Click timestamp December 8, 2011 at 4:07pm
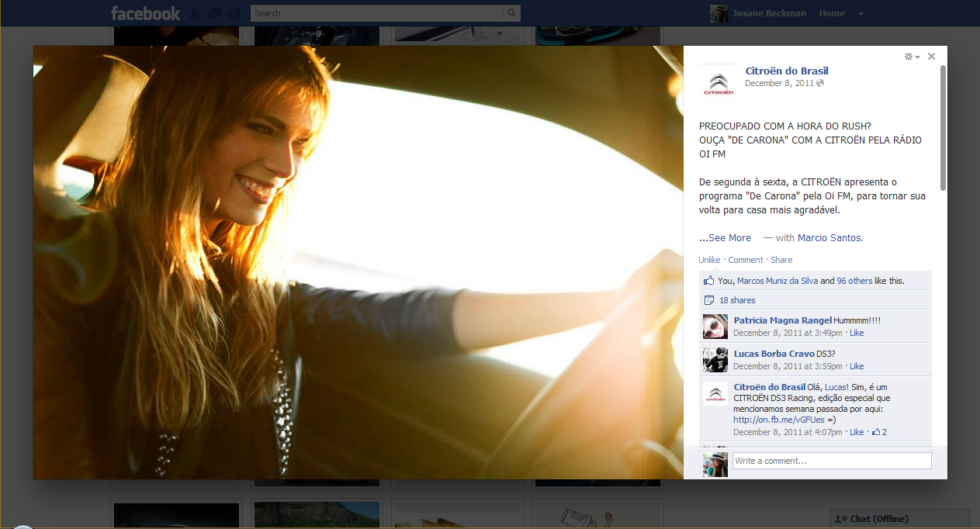The width and height of the screenshot is (980, 529). tap(788, 432)
